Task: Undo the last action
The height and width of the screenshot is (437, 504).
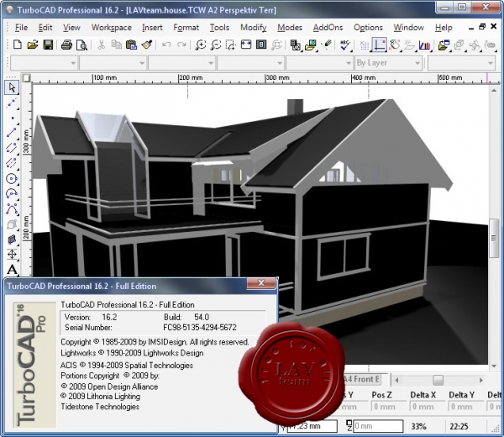Action: [x=166, y=45]
